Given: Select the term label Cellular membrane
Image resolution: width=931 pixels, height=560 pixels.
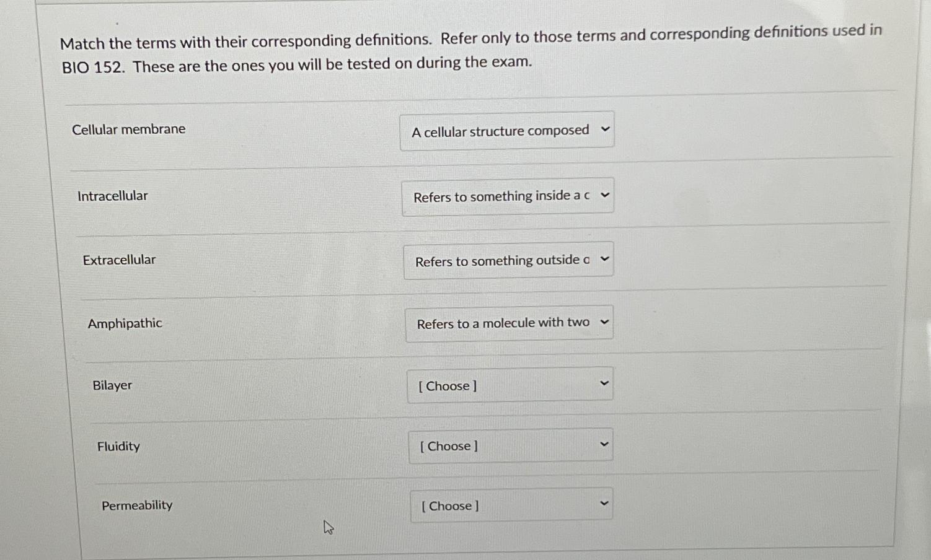Looking at the screenshot, I should [129, 129].
